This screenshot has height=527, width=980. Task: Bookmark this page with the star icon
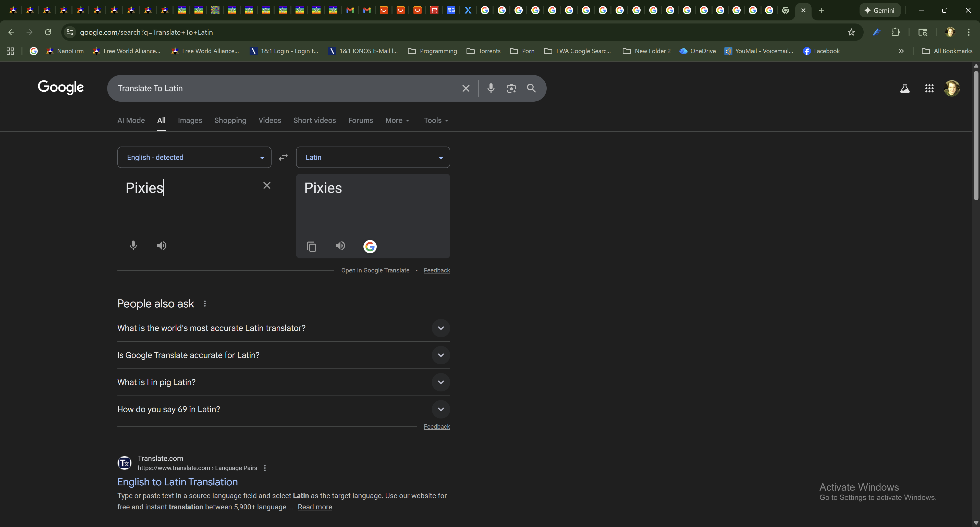click(851, 32)
